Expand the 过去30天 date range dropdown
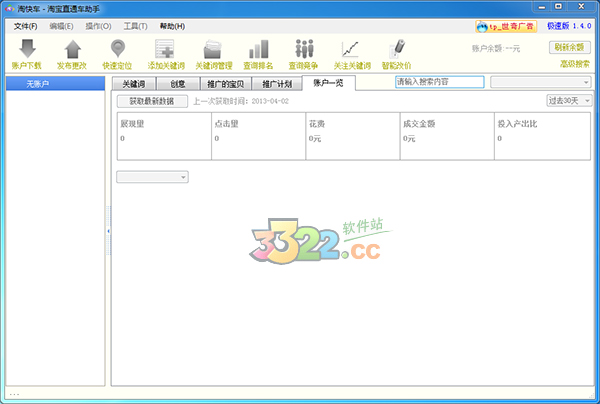 (x=569, y=101)
